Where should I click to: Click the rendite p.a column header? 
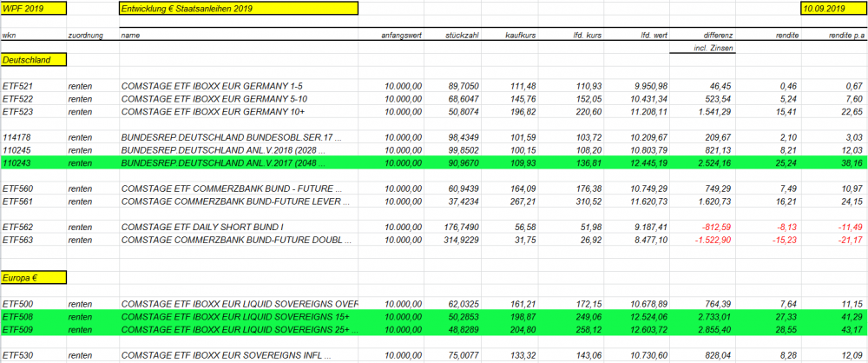coord(847,36)
